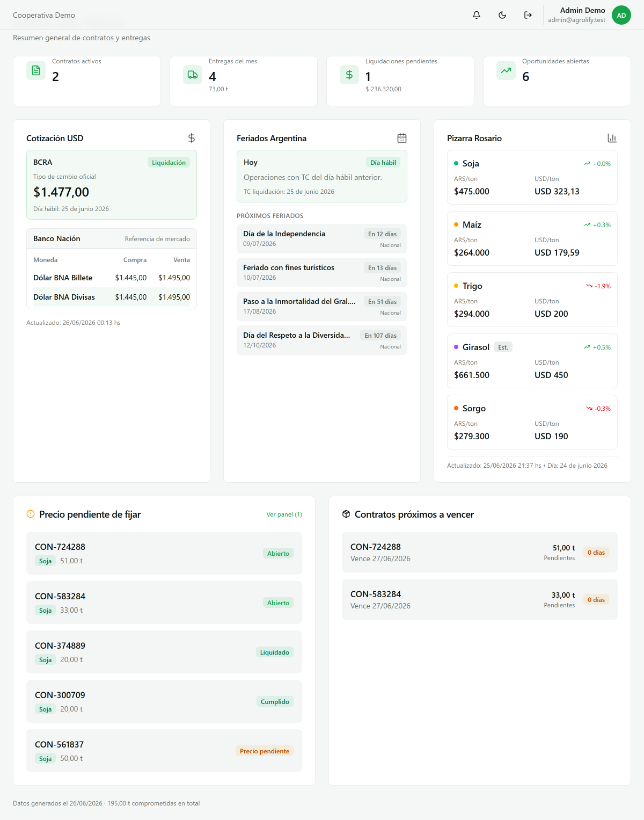Select Día de la Independencia holiday
Screen dimensions: 644x820
(x=322, y=238)
